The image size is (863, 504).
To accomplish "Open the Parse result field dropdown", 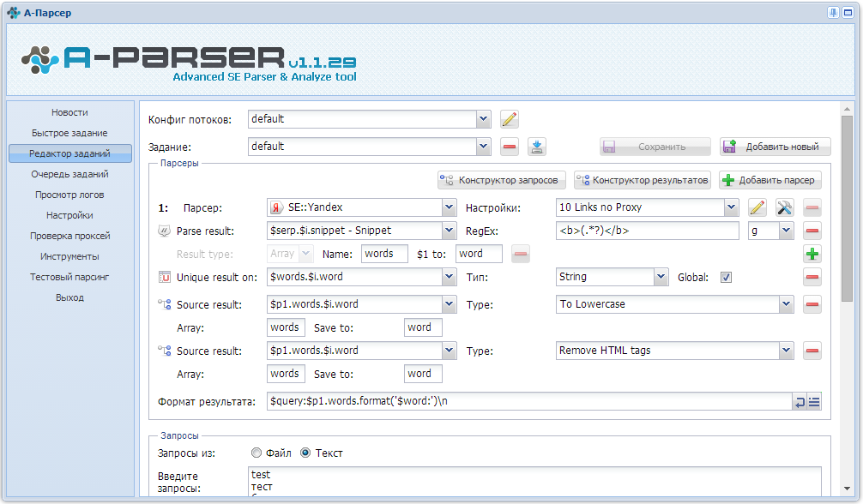I will 450,231.
